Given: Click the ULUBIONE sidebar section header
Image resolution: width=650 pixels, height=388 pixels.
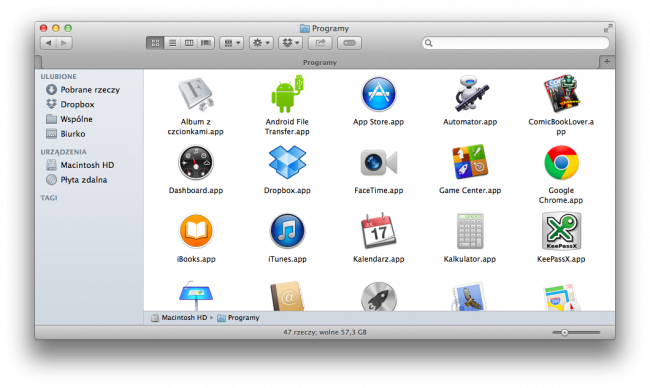Looking at the screenshot, I should (58, 76).
